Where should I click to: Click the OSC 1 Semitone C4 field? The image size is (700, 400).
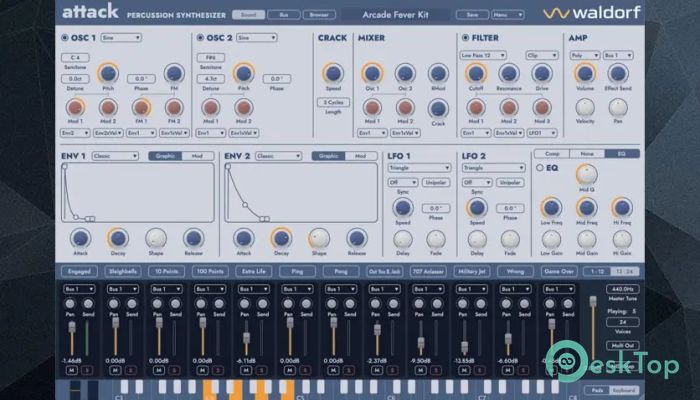click(x=75, y=58)
